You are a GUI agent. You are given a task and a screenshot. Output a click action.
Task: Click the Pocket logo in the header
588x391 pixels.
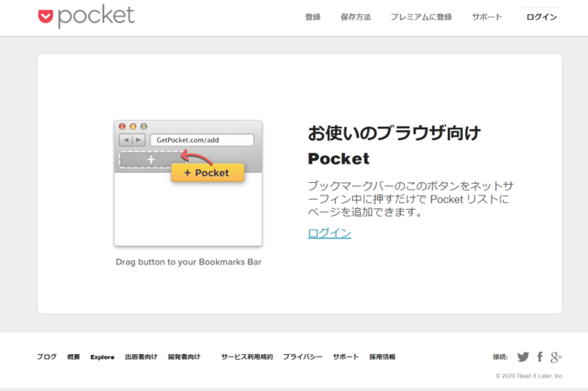(87, 17)
